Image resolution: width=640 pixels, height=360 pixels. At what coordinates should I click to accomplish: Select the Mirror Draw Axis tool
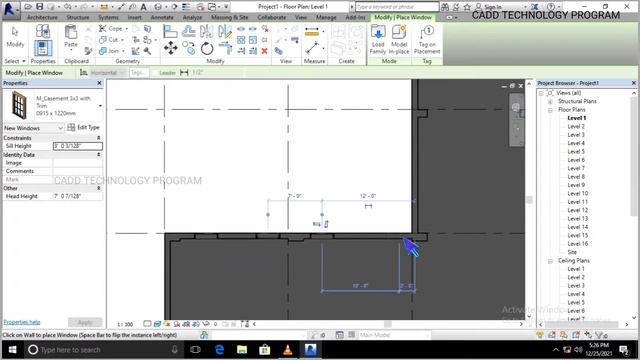coord(224,31)
